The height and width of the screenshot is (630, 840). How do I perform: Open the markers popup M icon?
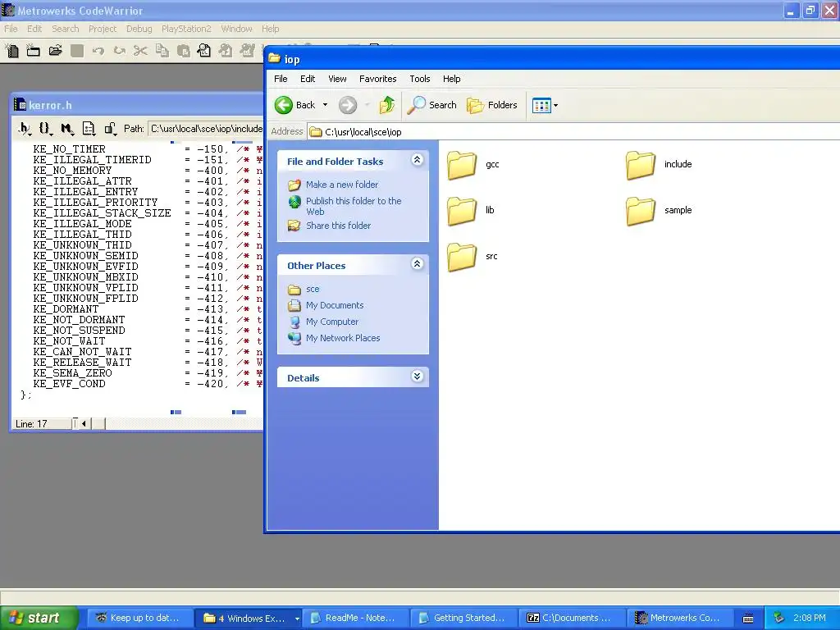pos(67,129)
